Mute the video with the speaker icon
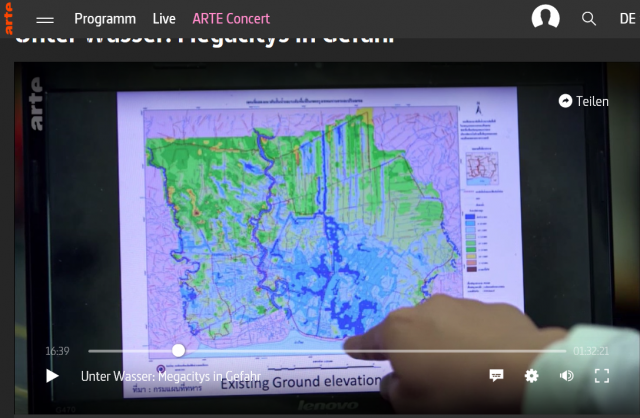Viewport: 640px width, 418px height. click(566, 376)
